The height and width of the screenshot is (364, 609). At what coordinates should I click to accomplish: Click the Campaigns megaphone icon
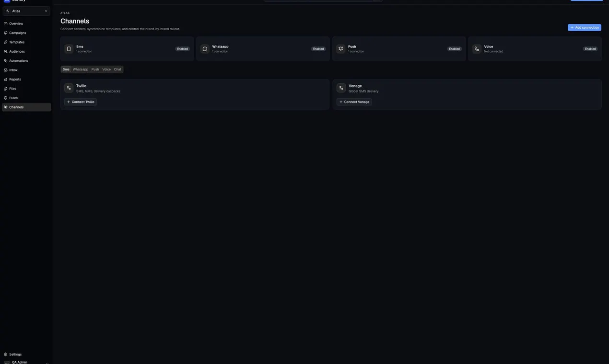coord(6,33)
